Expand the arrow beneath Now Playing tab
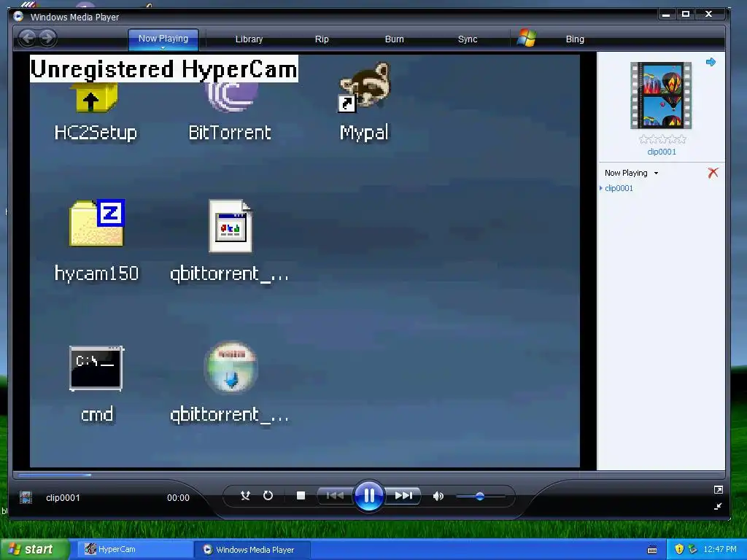 point(163,47)
